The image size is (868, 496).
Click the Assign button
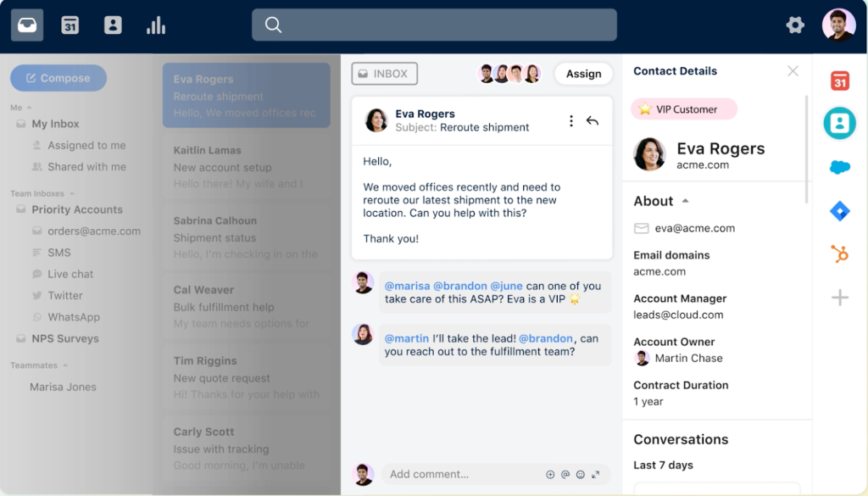[583, 74]
